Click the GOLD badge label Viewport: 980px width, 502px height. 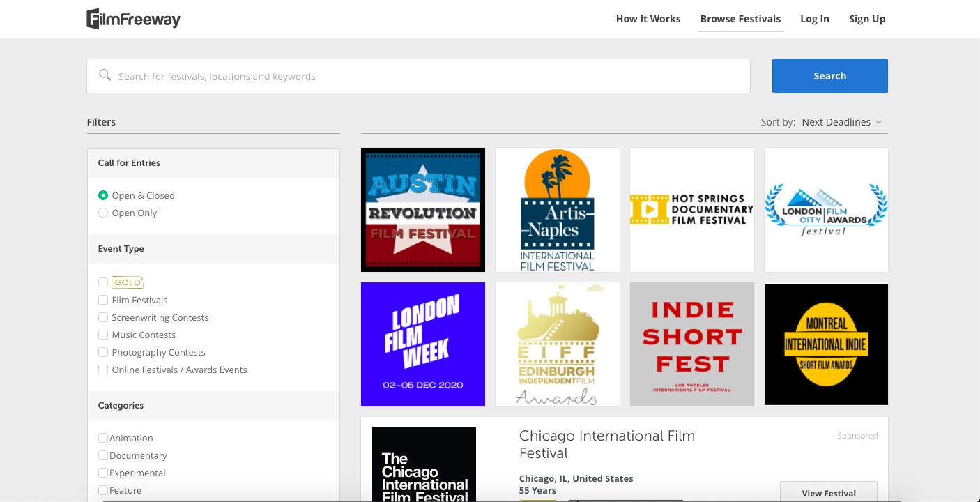tap(128, 282)
